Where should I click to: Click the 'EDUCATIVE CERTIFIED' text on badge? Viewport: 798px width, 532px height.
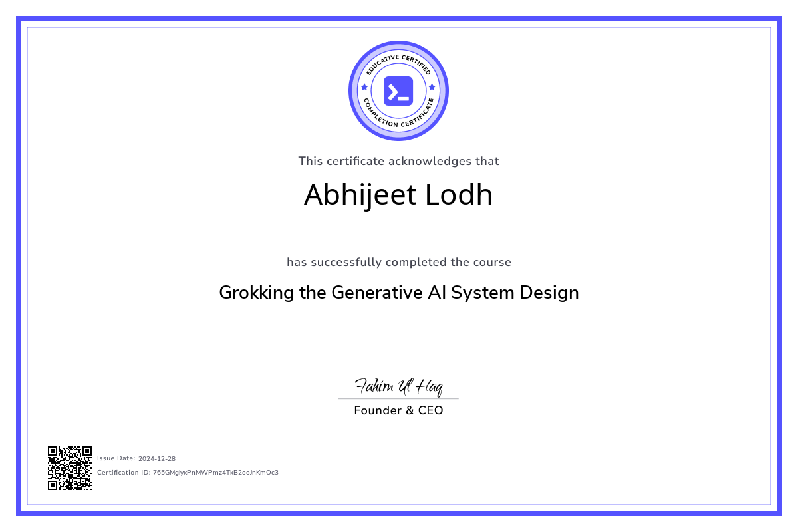398,59
